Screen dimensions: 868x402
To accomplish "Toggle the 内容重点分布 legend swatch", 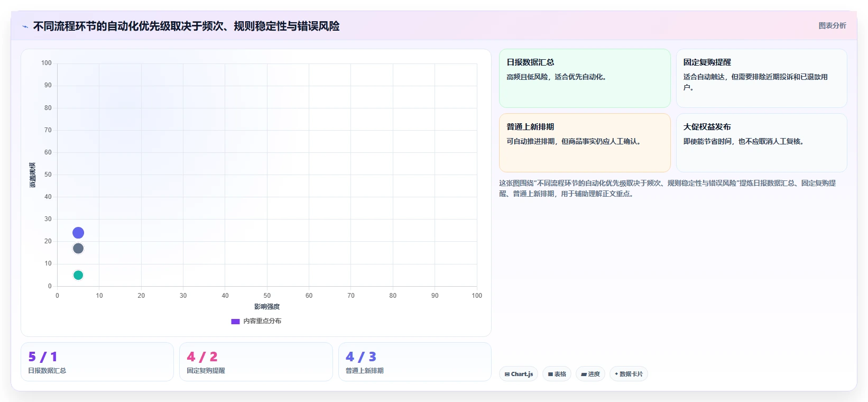I will [x=236, y=321].
